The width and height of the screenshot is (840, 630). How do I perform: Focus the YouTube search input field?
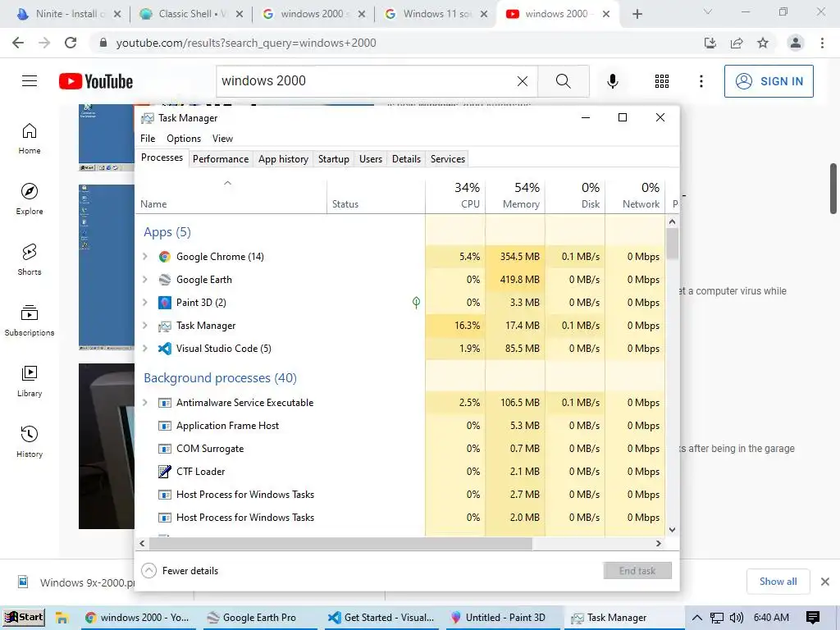(364, 81)
